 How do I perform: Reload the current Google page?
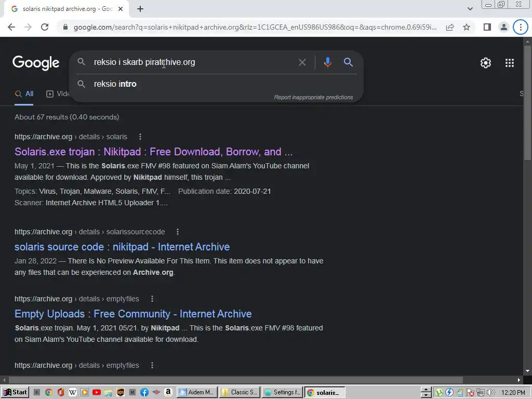[45, 27]
